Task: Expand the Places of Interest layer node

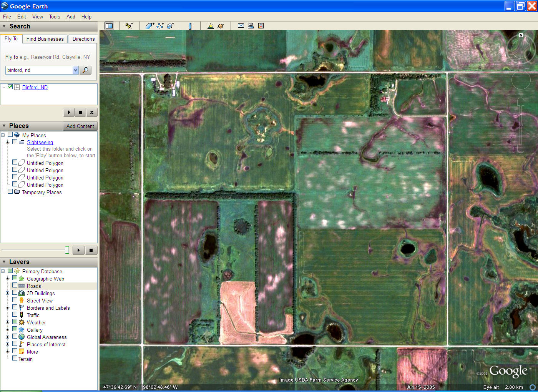Action: 7,344
